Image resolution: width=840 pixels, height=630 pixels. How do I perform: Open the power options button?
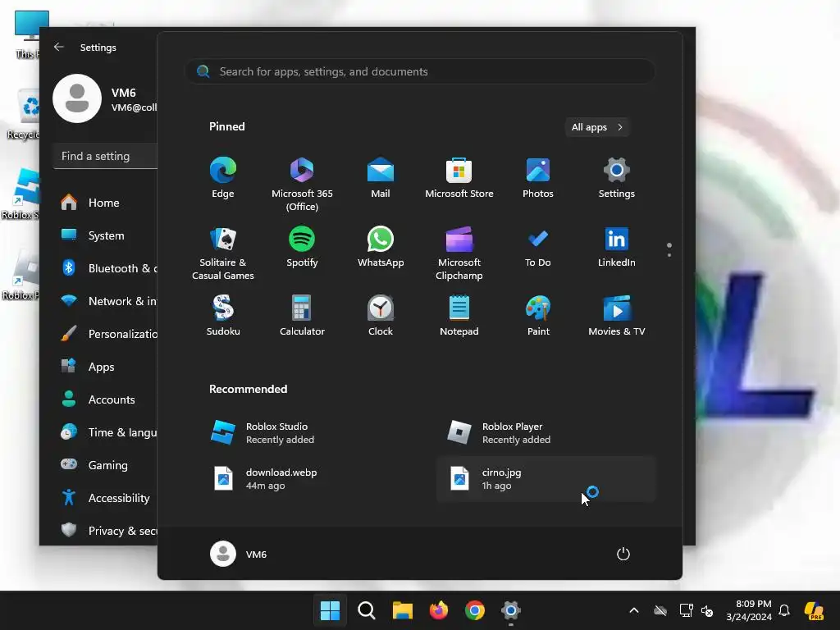tap(623, 554)
